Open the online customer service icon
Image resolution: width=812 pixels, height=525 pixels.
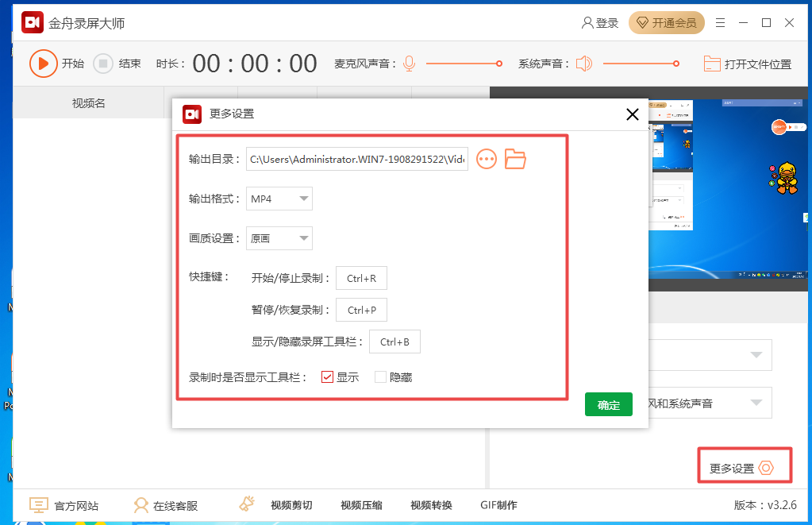coord(141,505)
